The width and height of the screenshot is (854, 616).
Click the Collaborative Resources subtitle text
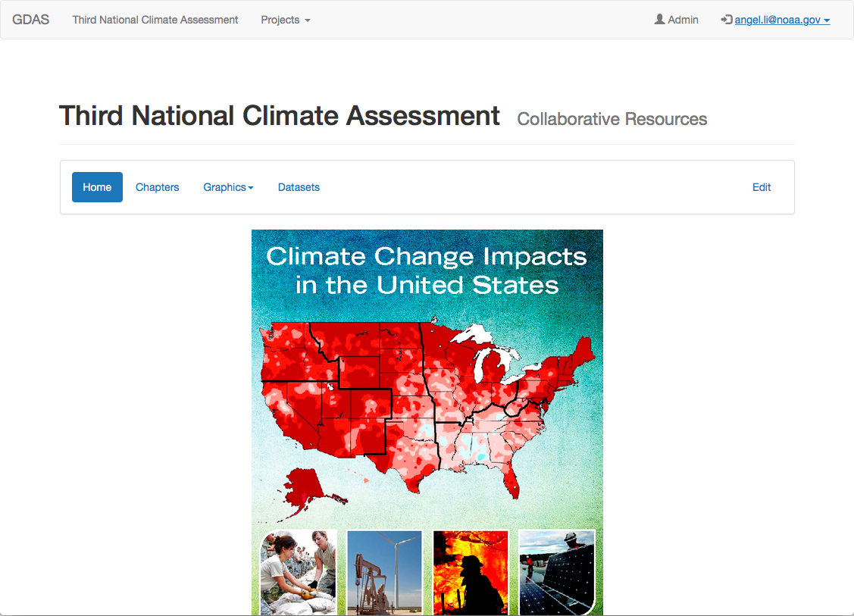(612, 119)
